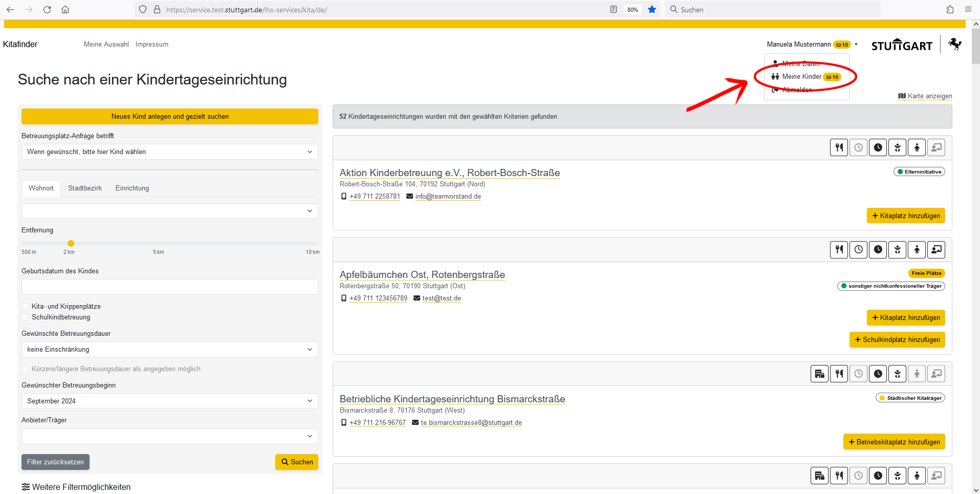Open the September 2024 start date dropdown

tap(169, 401)
